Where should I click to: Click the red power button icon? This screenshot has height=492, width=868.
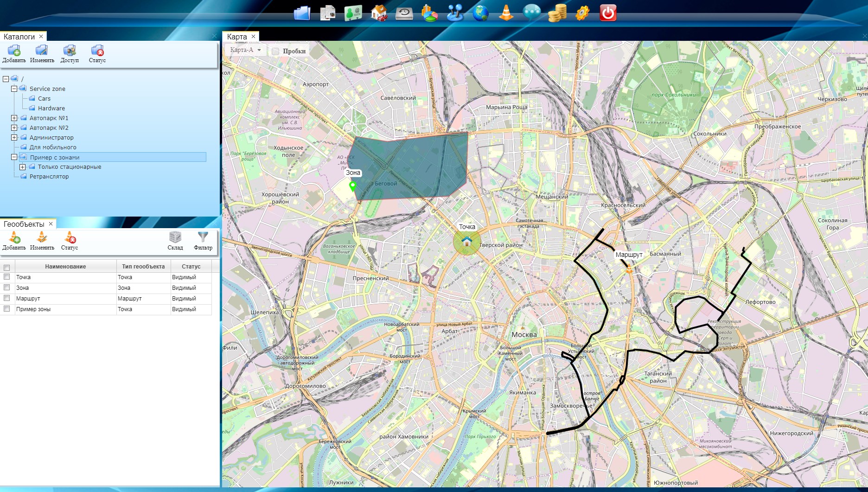(607, 13)
